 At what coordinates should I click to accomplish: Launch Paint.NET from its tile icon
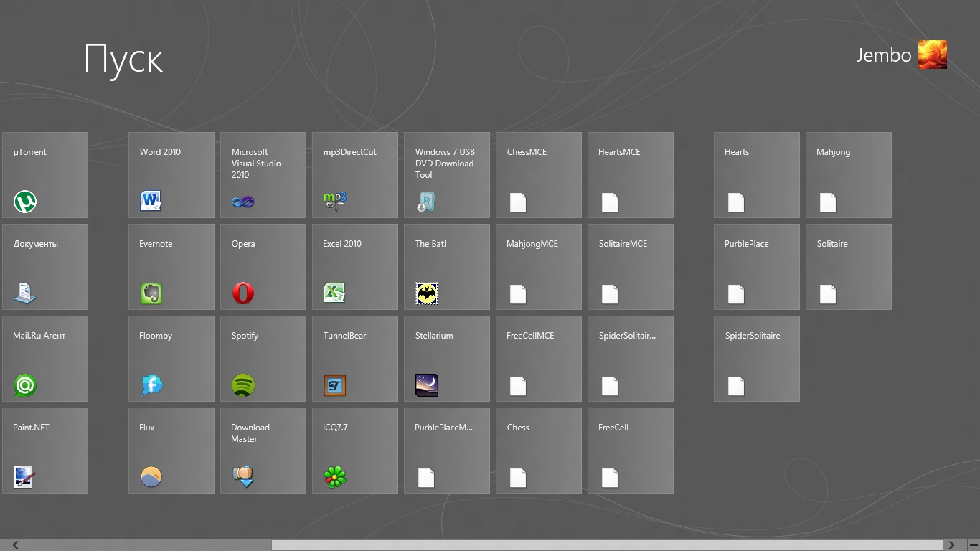[24, 477]
